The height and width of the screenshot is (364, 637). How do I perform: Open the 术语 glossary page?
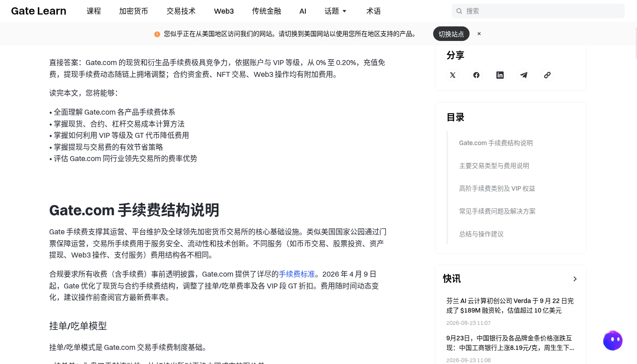click(x=374, y=11)
